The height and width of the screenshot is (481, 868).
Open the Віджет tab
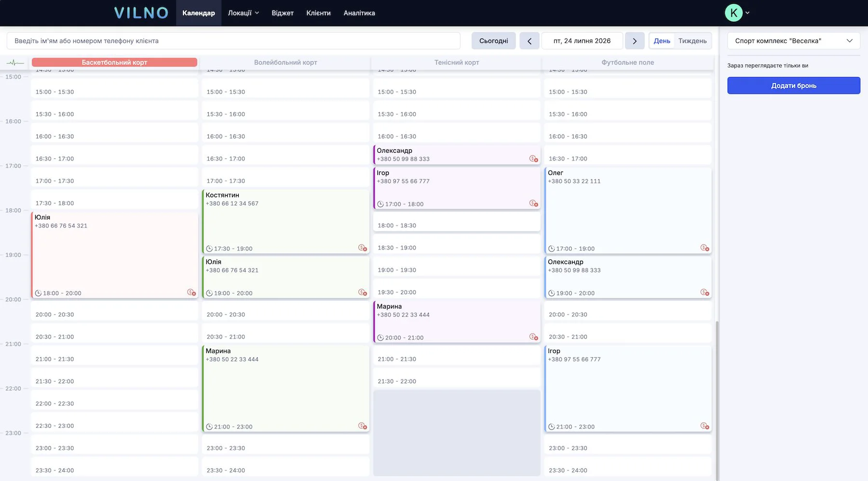click(283, 13)
